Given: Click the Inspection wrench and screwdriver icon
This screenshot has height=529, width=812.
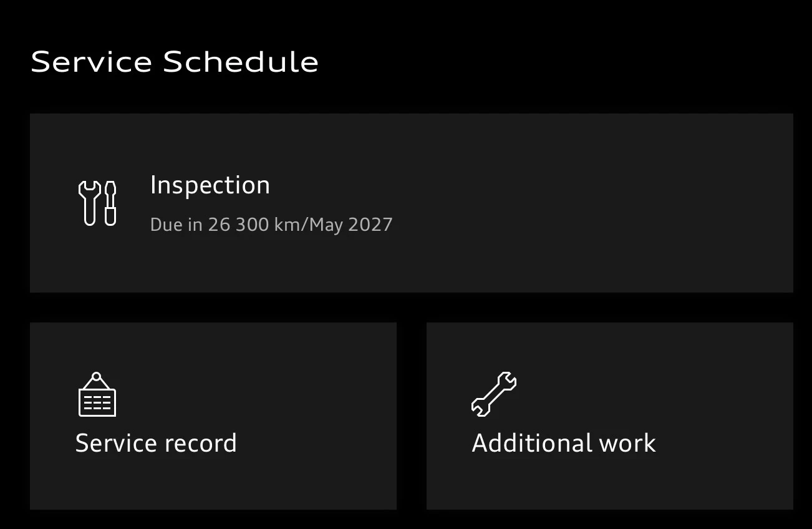Looking at the screenshot, I should (97, 203).
